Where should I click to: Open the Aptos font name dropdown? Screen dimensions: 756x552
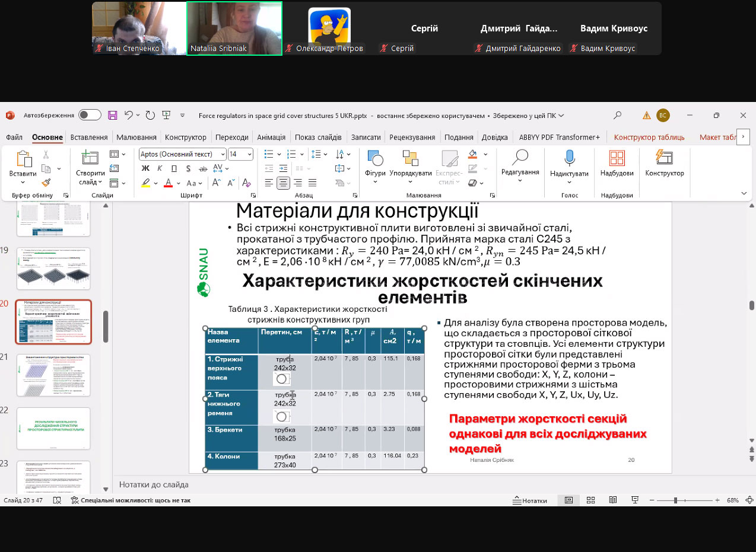pos(223,154)
